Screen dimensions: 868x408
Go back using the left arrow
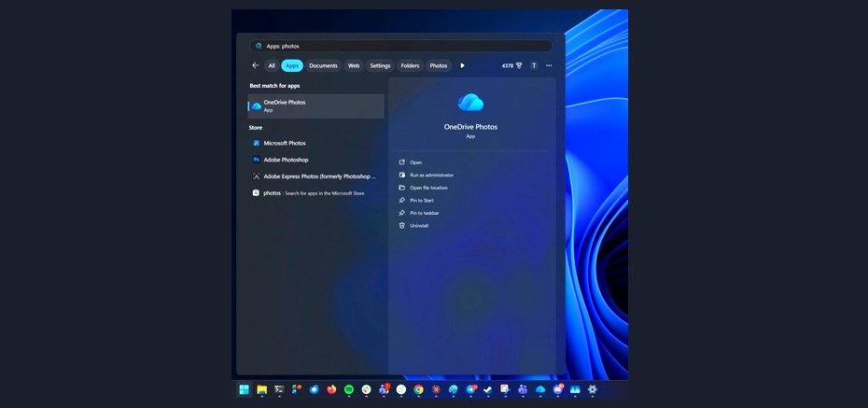(x=255, y=65)
